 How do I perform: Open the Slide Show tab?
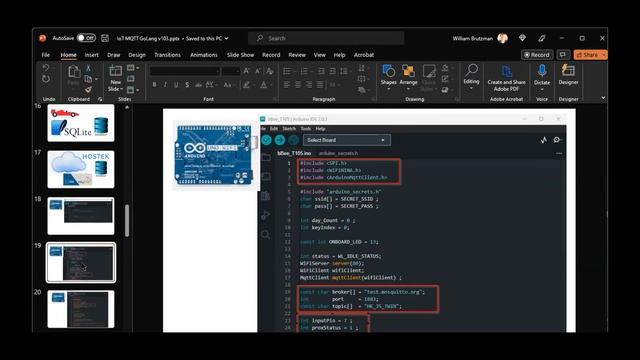pyautogui.click(x=240, y=55)
